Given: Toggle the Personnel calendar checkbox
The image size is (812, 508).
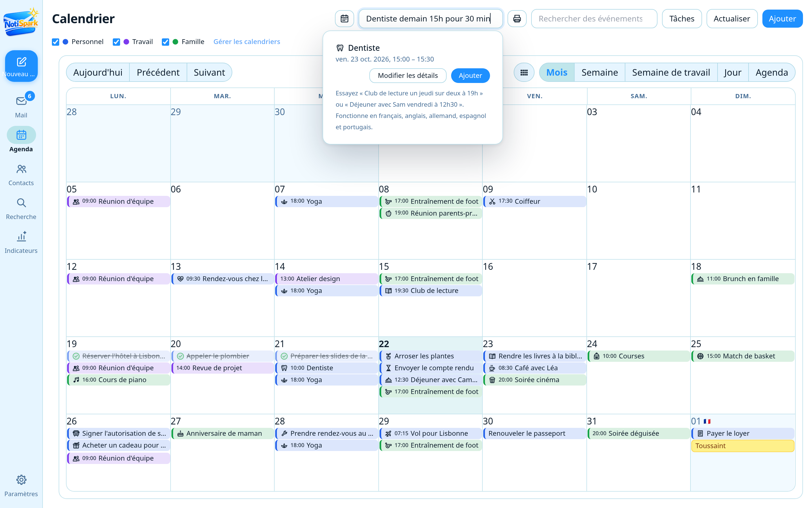Looking at the screenshot, I should (56, 42).
